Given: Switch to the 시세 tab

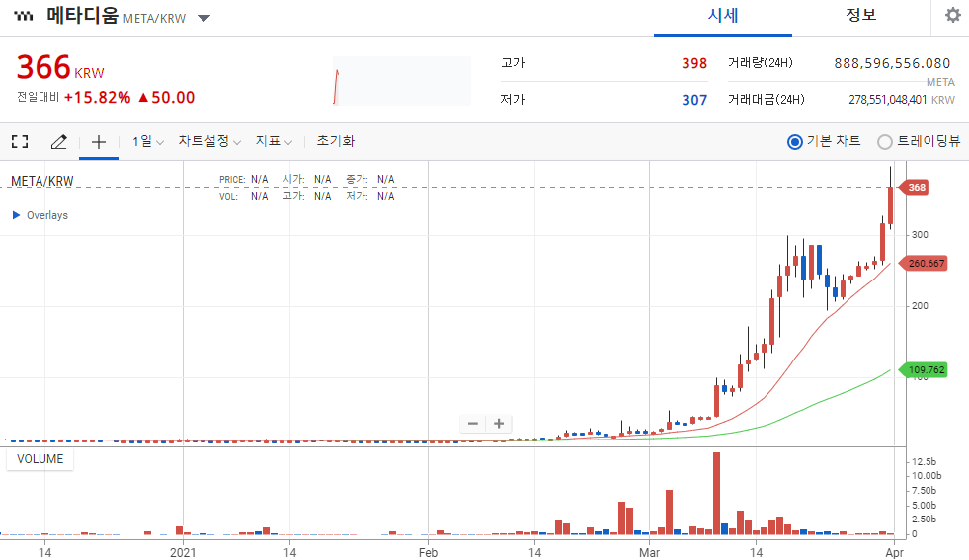Looking at the screenshot, I should tap(723, 16).
